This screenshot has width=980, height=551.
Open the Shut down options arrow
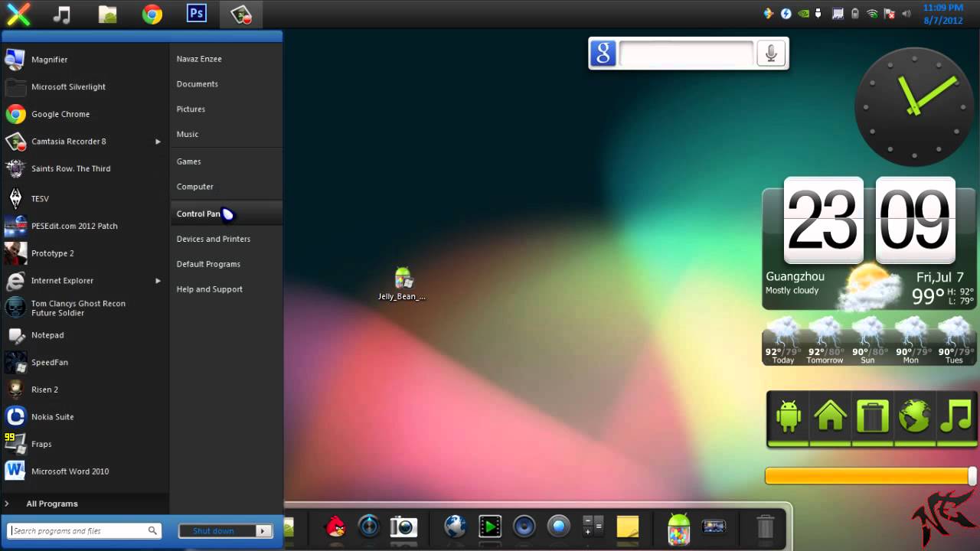[263, 531]
